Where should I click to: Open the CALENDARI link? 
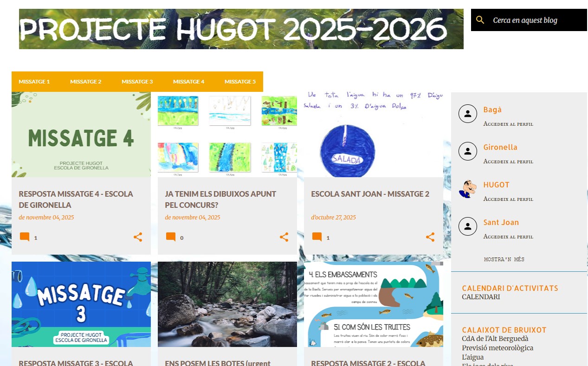(481, 297)
